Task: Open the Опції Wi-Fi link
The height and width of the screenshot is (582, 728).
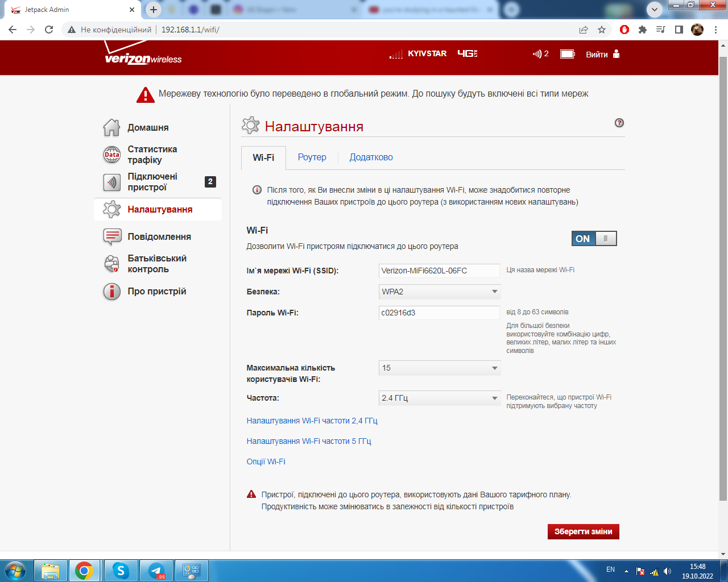Action: (266, 462)
